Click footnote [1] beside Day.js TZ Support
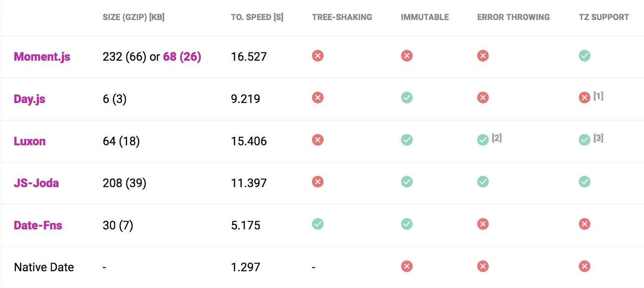Image resolution: width=644 pixels, height=288 pixels. tap(598, 96)
